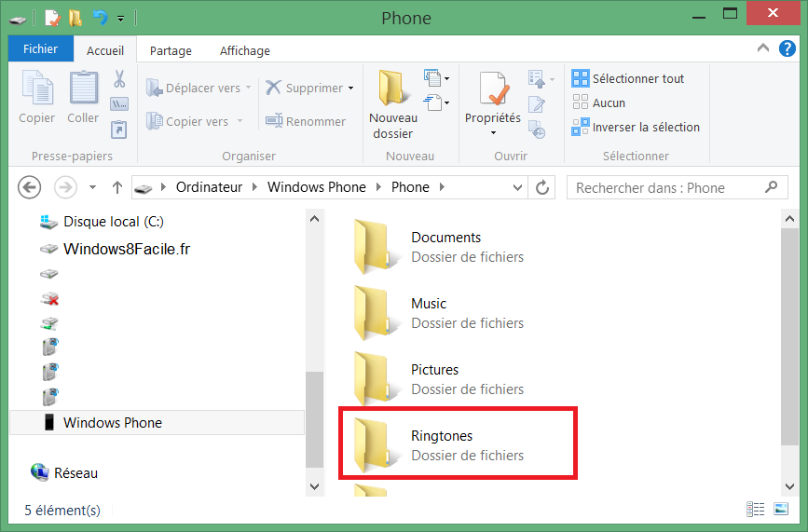Click Renommer in the ribbon
Image resolution: width=808 pixels, height=532 pixels.
(x=306, y=121)
